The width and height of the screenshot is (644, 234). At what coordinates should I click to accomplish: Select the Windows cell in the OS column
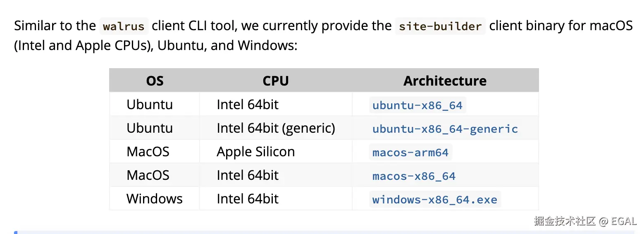tap(154, 199)
